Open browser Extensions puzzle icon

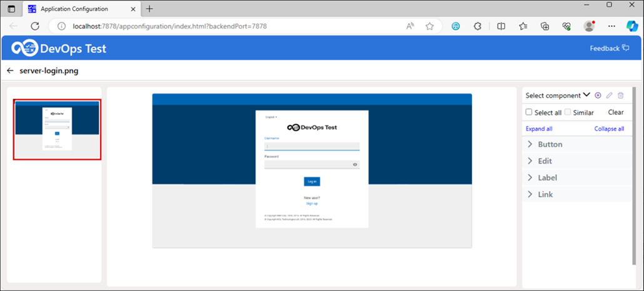477,26
